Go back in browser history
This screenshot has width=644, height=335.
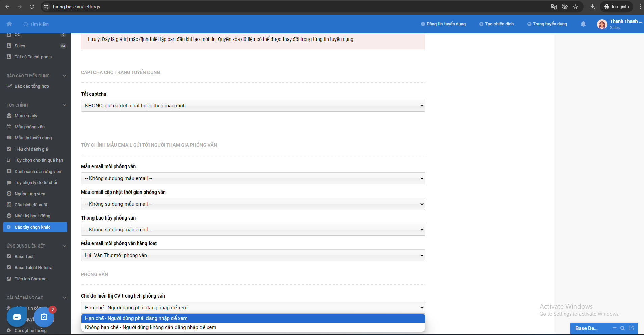click(7, 7)
